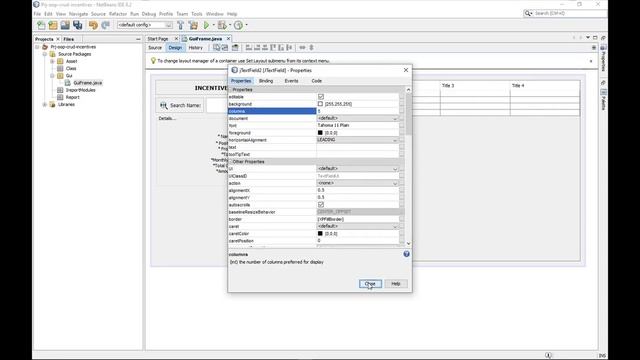Click the columns property value field
This screenshot has height=360, width=640.
click(358, 111)
